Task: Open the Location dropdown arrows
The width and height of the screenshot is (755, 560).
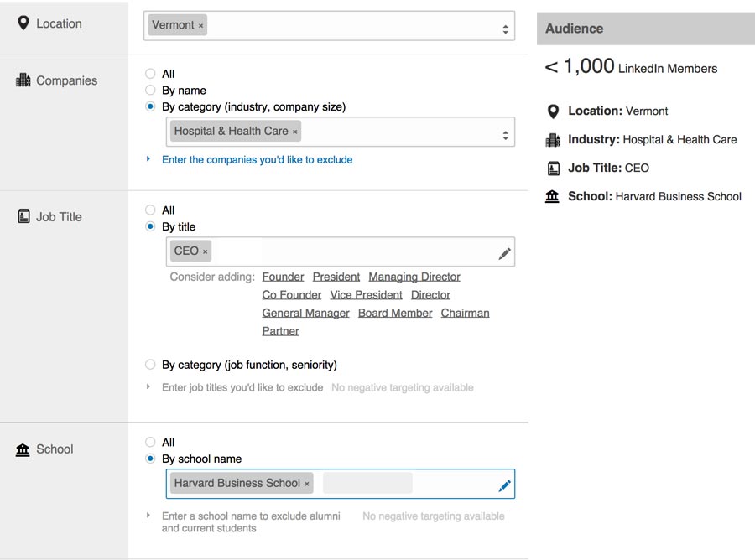Action: pyautogui.click(x=505, y=29)
